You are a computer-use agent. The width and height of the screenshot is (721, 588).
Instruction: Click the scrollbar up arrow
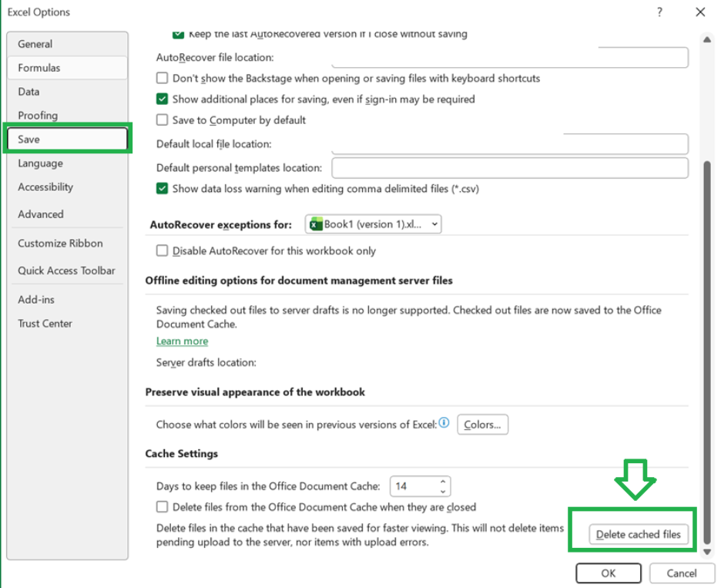[706, 39]
